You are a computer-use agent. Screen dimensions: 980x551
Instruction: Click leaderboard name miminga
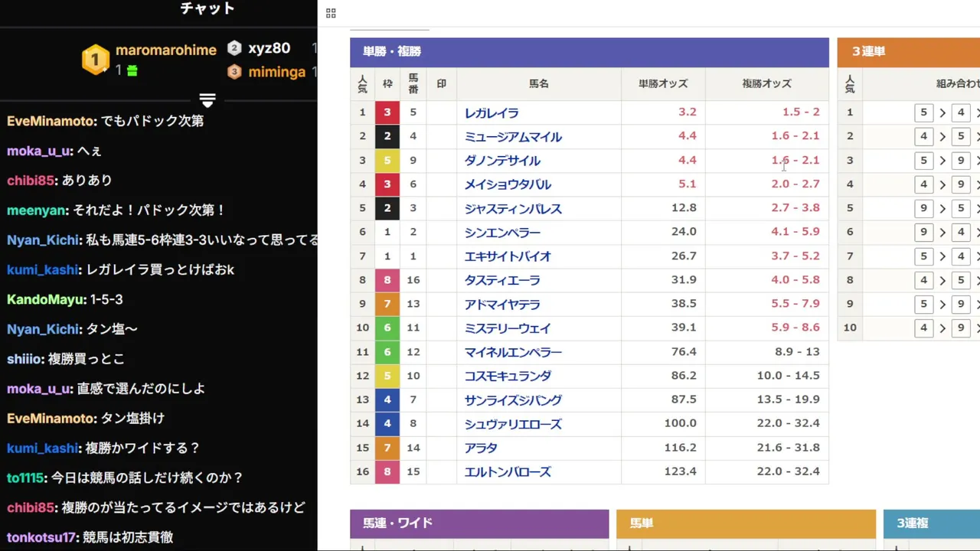click(277, 72)
